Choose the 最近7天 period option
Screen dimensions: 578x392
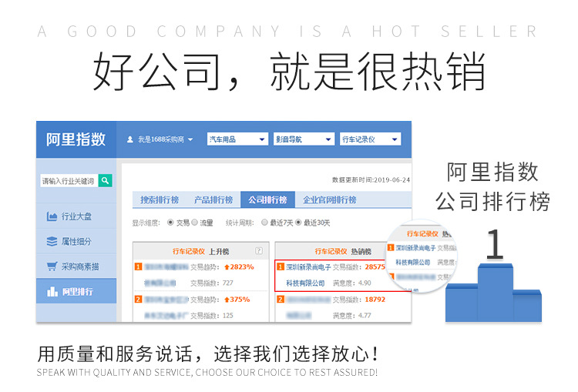pyautogui.click(x=264, y=223)
